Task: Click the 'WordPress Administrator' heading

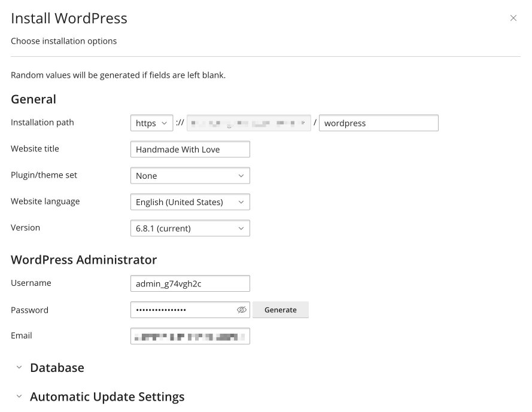Action: pos(84,260)
